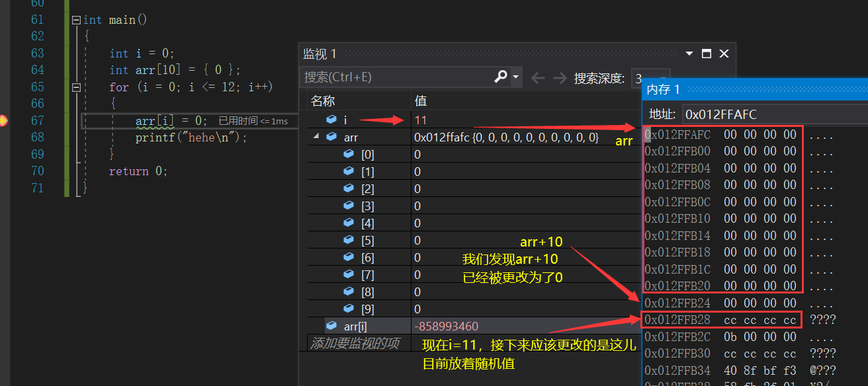
Task: Click the cube icon of element [8]
Action: point(349,291)
